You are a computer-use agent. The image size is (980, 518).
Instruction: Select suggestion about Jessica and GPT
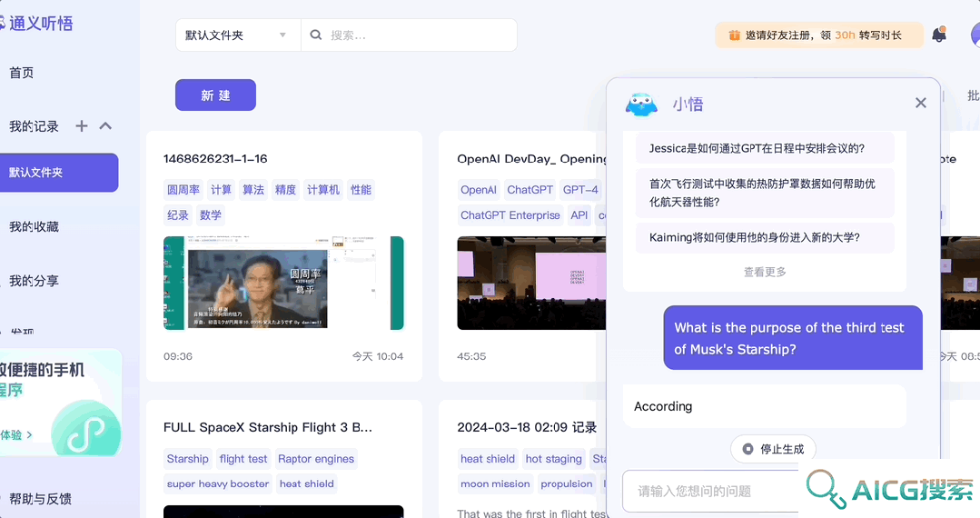[x=765, y=148]
